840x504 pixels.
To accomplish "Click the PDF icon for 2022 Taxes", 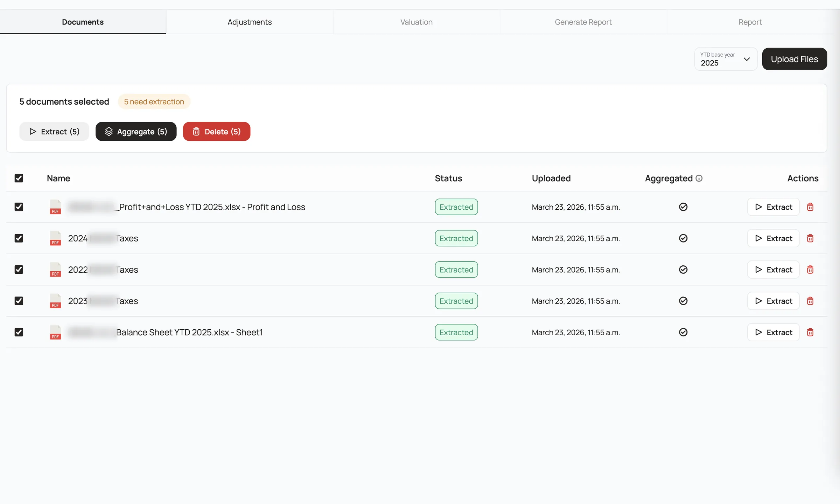I will click(55, 269).
